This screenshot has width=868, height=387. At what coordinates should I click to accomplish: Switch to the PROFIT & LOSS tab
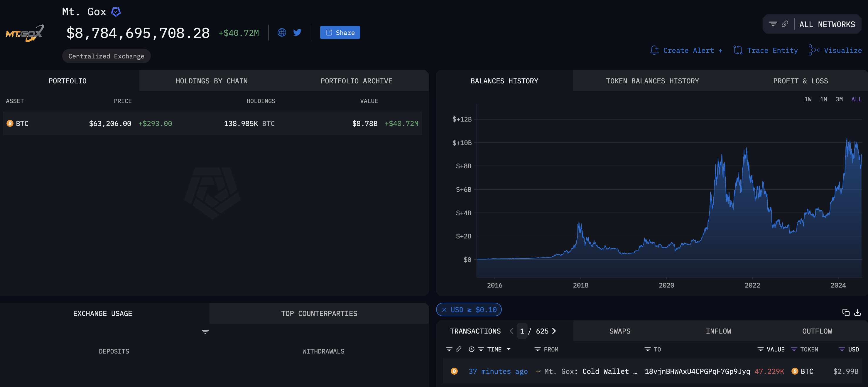800,81
